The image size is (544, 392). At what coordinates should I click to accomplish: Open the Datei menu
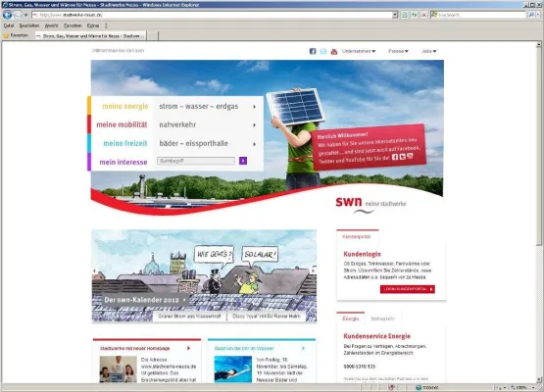[x=9, y=25]
